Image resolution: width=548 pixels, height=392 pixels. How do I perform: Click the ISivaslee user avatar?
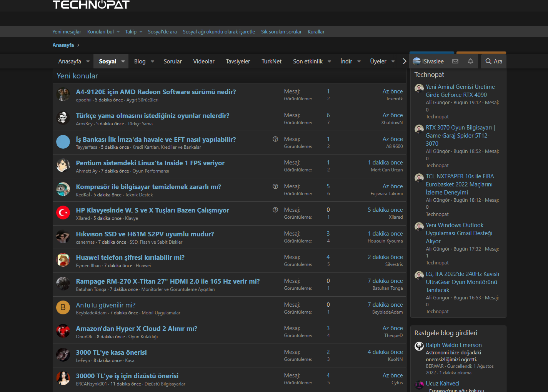[416, 61]
